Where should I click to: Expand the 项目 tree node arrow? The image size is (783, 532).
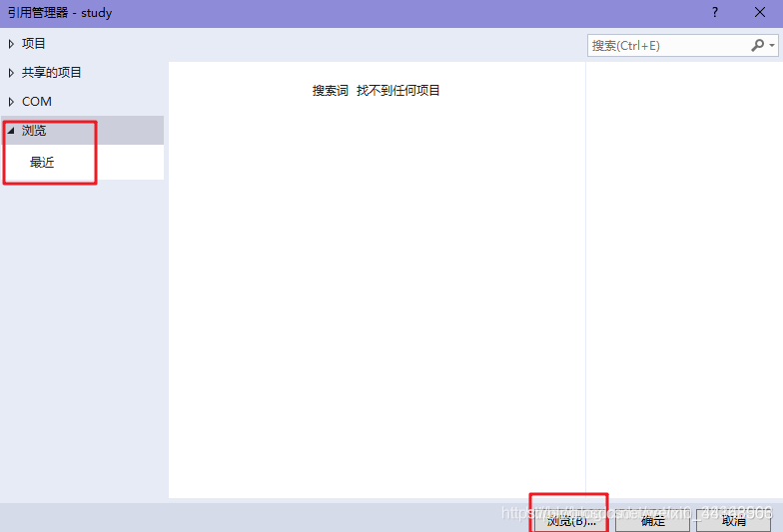(11, 44)
